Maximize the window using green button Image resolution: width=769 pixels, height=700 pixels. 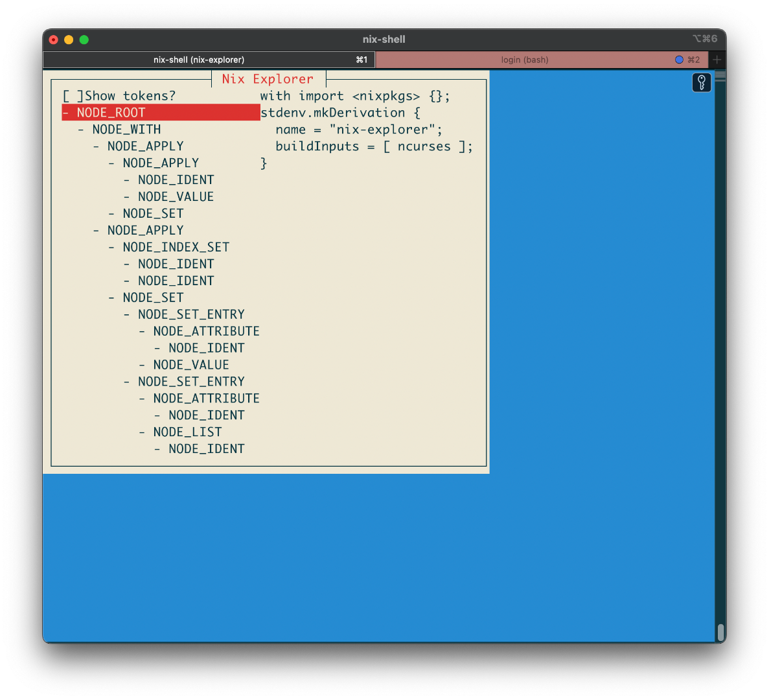coord(84,40)
